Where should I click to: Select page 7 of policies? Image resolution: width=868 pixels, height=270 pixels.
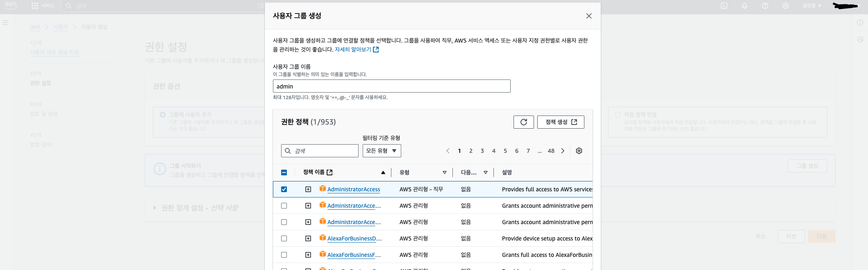pos(528,151)
